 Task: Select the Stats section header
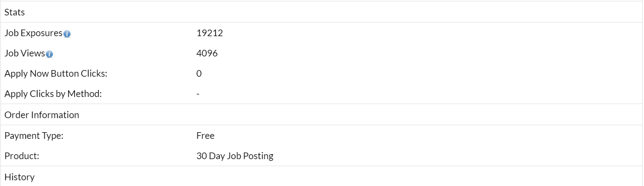(15, 12)
